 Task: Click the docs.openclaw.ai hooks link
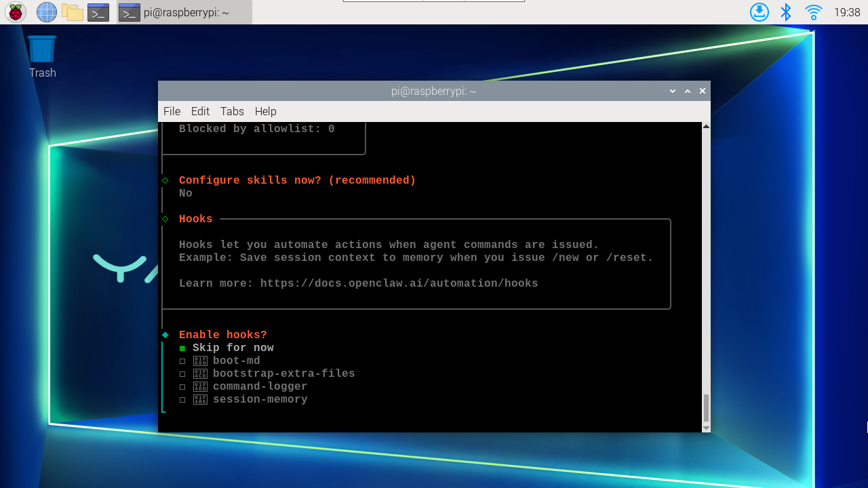click(x=399, y=283)
